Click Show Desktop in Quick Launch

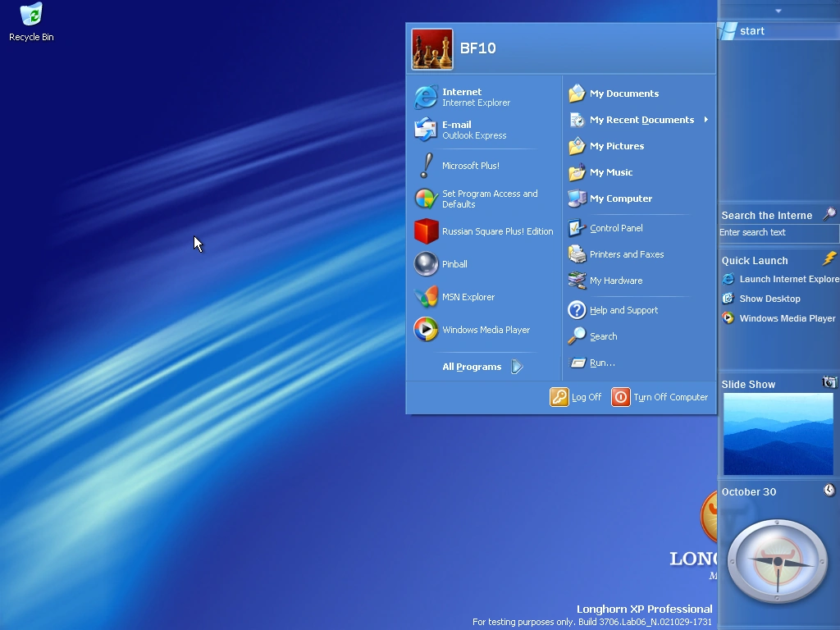[x=761, y=299]
